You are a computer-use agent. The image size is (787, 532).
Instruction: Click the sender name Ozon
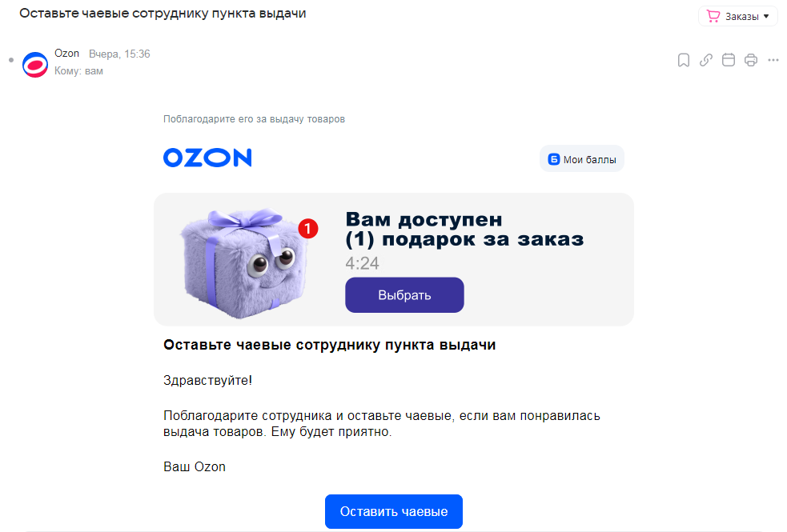click(x=66, y=53)
